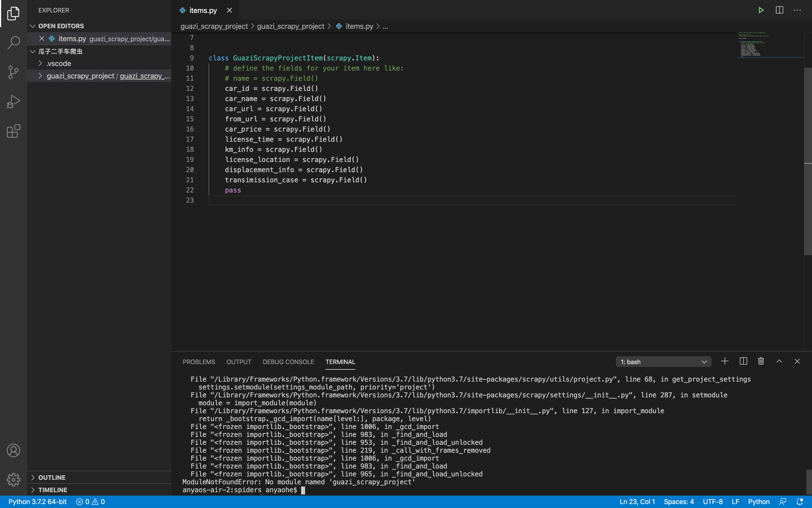812x508 pixels.
Task: Click Python language mode in status bar
Action: [759, 502]
